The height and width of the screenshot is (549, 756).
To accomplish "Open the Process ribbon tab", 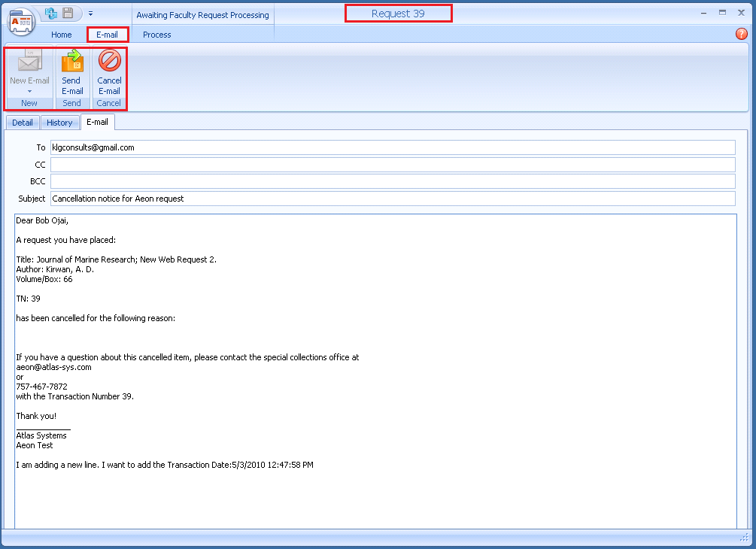I will pyautogui.click(x=156, y=35).
